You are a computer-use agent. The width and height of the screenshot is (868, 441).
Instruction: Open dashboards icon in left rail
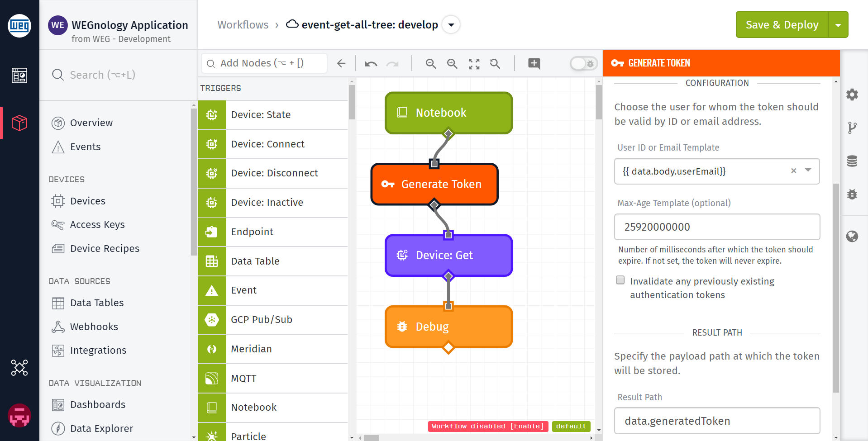(19, 76)
